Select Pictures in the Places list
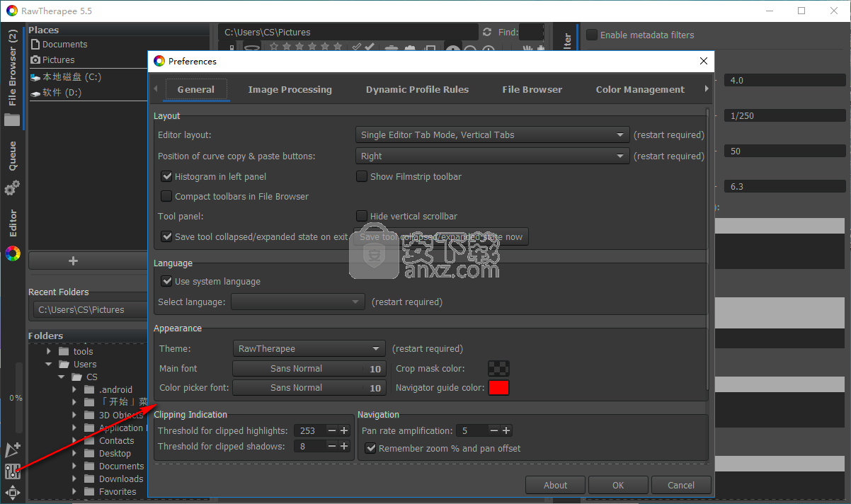This screenshot has height=504, width=851. coord(58,60)
